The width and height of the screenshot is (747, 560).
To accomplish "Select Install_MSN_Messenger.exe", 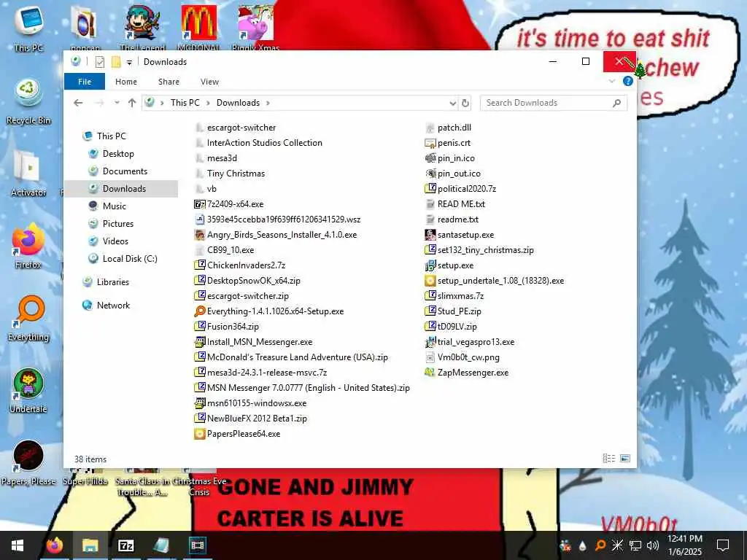I will tap(253, 342).
